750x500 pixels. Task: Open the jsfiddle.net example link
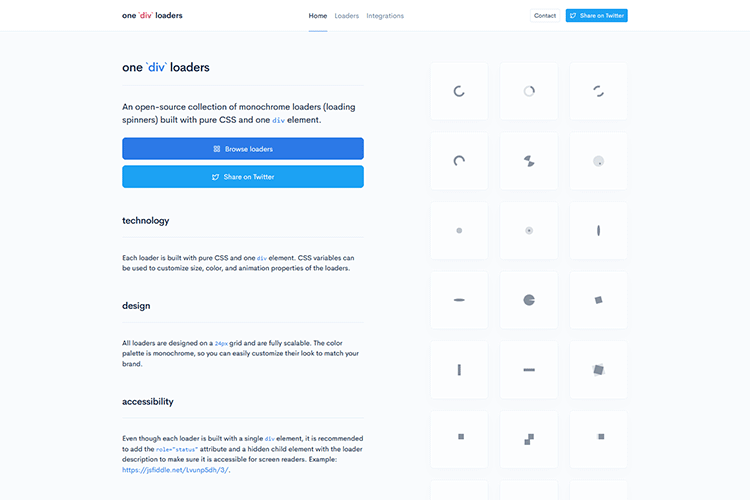[175, 470]
